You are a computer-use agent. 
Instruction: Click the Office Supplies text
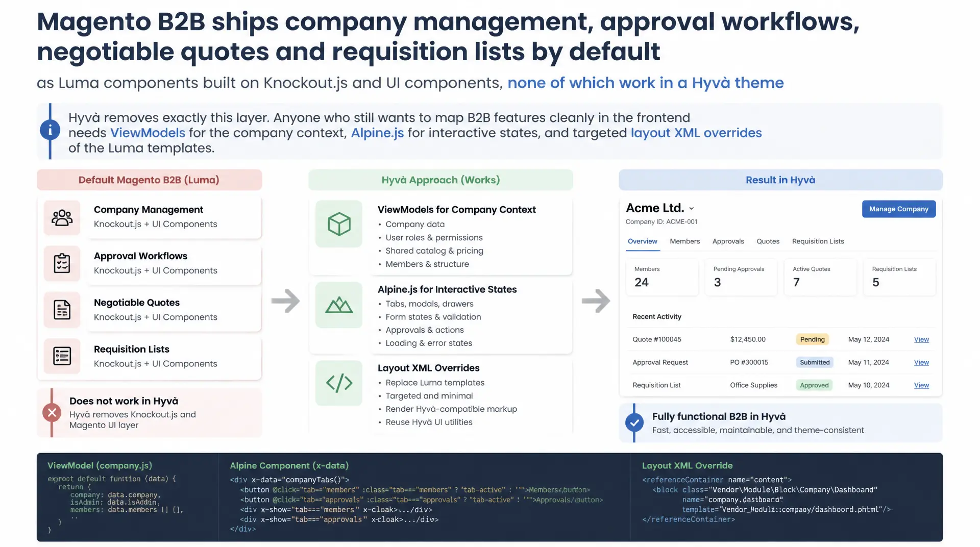(753, 385)
